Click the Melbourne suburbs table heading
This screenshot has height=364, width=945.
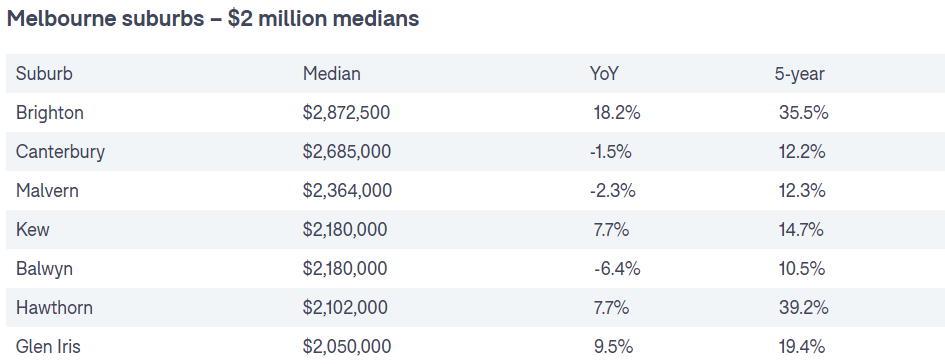click(x=213, y=19)
